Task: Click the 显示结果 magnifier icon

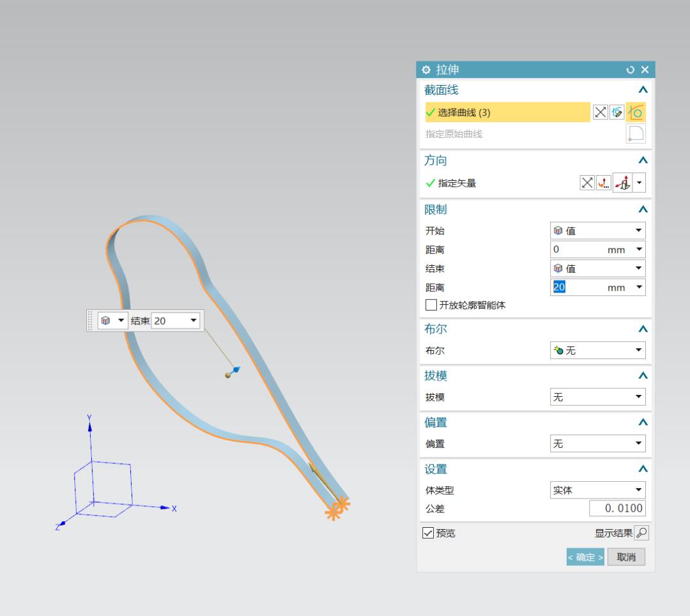Action: coord(641,533)
